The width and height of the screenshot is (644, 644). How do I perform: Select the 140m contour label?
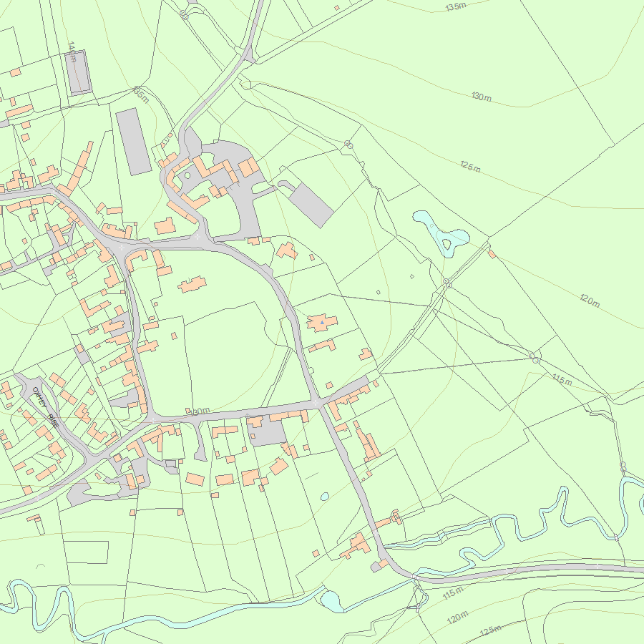[72, 52]
